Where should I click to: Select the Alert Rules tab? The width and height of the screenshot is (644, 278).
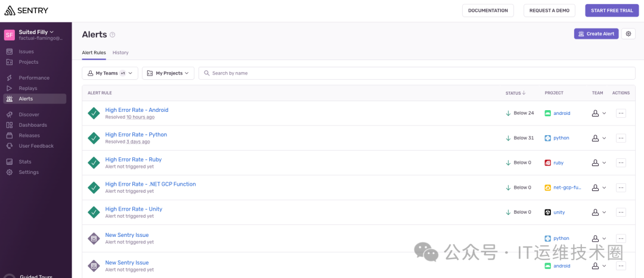tap(94, 52)
